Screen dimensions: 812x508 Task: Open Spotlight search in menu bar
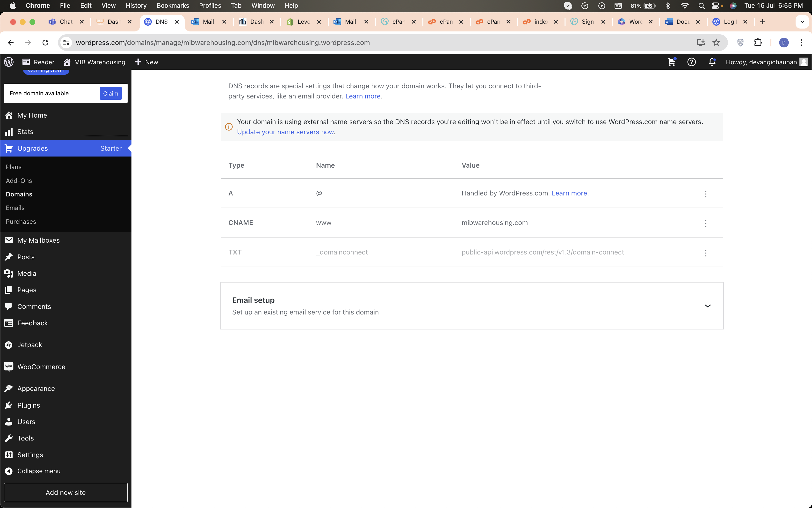(x=701, y=5)
